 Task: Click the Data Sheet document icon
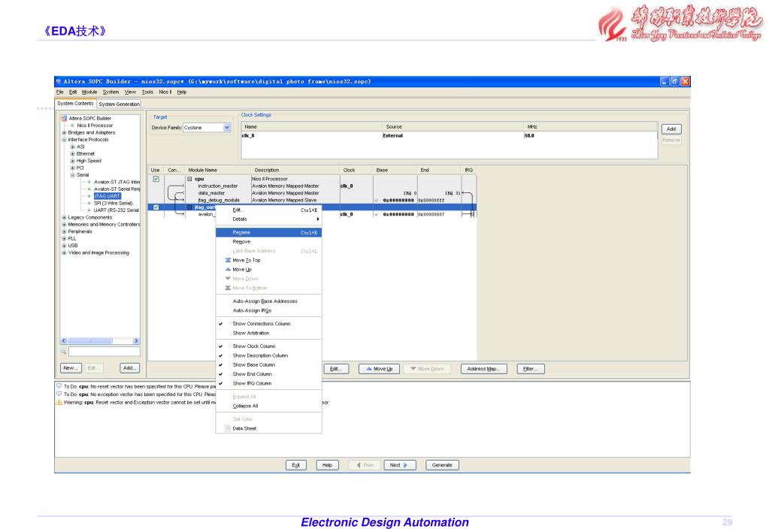coord(228,428)
